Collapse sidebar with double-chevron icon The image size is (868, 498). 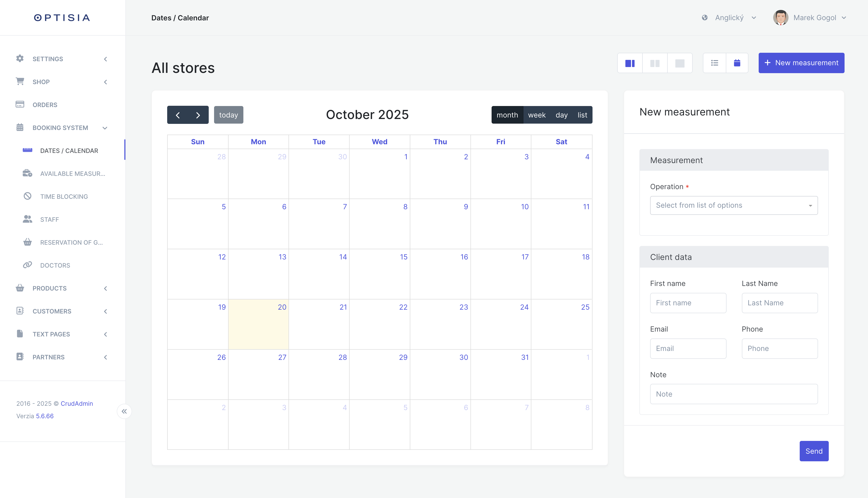(124, 411)
